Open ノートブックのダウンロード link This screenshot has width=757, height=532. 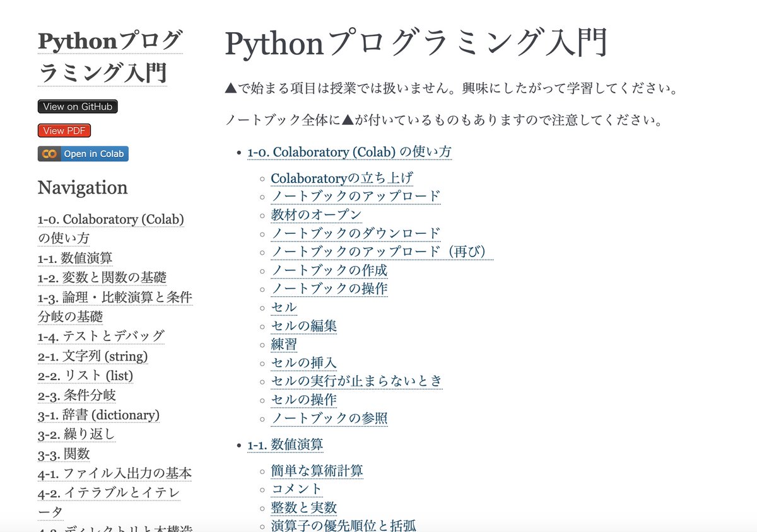click(355, 233)
